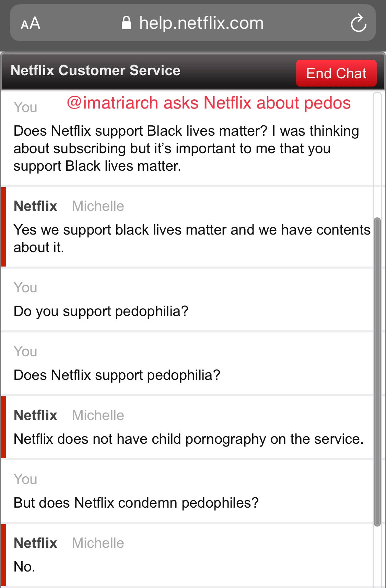Tap the Netflix sender label on last reply
Image resolution: width=386 pixels, height=588 pixels.
(x=35, y=543)
